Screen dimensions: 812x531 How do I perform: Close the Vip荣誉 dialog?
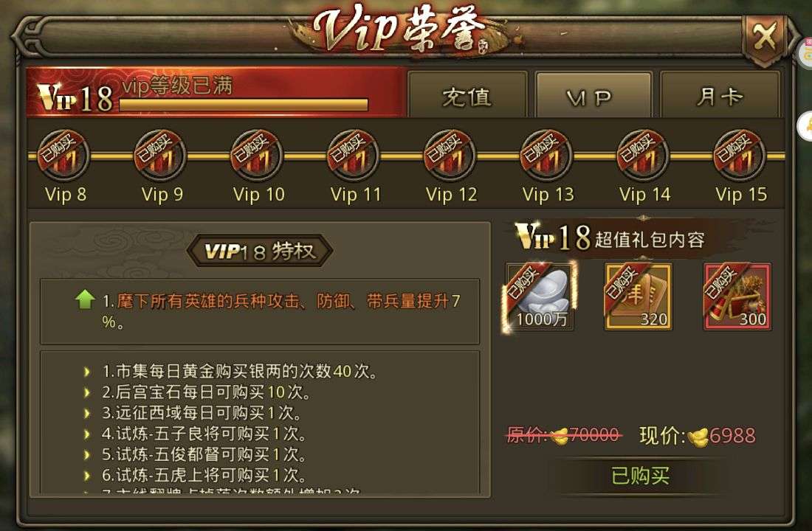point(765,39)
